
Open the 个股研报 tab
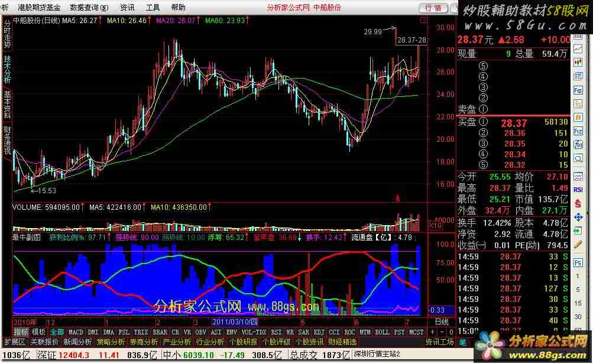tap(243, 342)
